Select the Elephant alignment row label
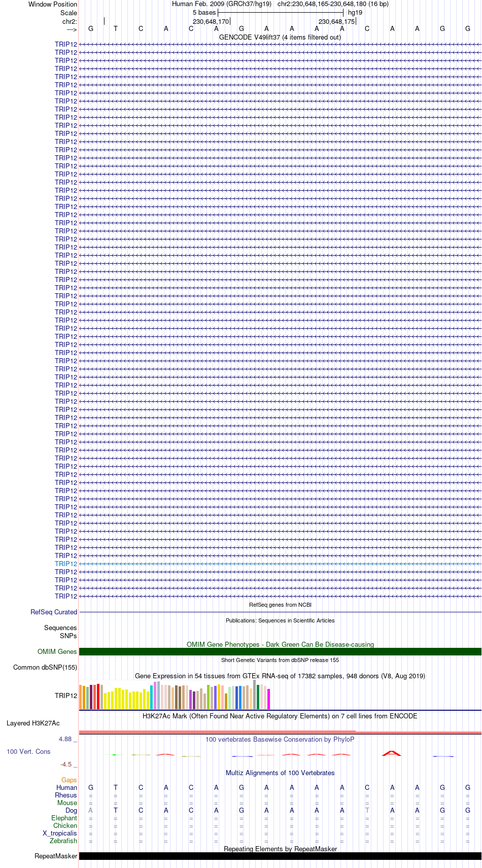Viewport: 482px width, 868px height. click(x=64, y=818)
